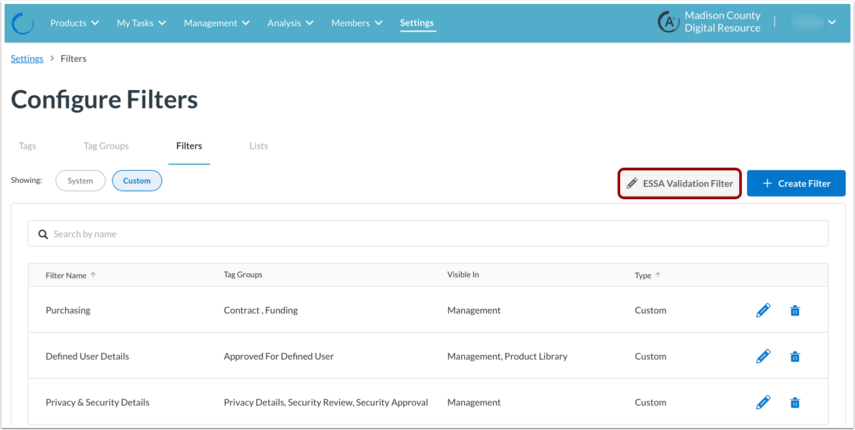Viewport: 855px width, 430px height.
Task: Toggle the Custom filter pill
Action: 137,181
